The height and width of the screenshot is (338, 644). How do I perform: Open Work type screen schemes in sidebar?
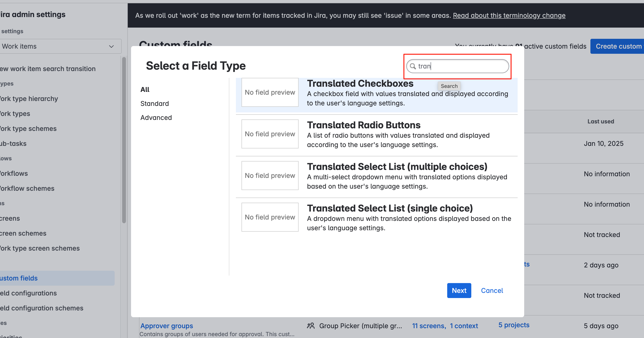[40, 248]
